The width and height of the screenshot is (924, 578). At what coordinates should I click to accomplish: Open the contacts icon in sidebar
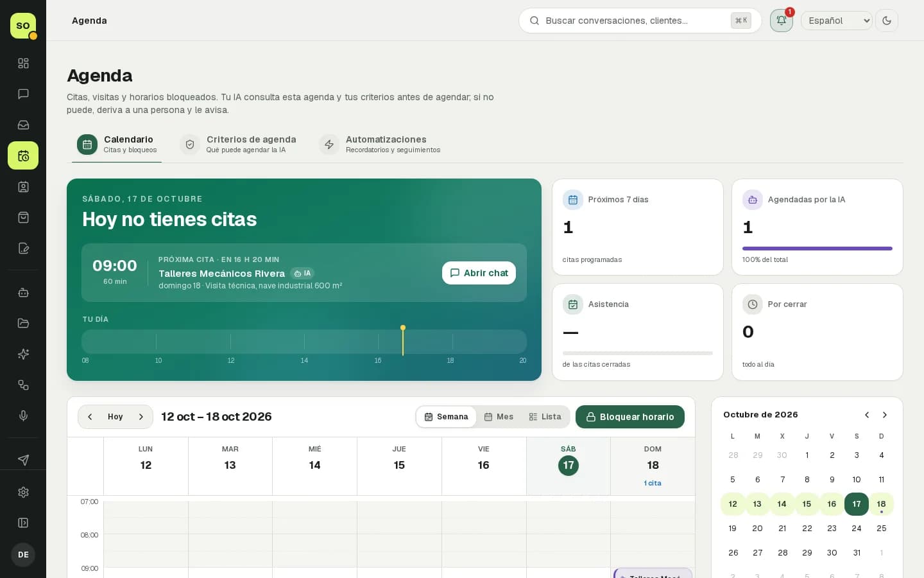tap(23, 187)
